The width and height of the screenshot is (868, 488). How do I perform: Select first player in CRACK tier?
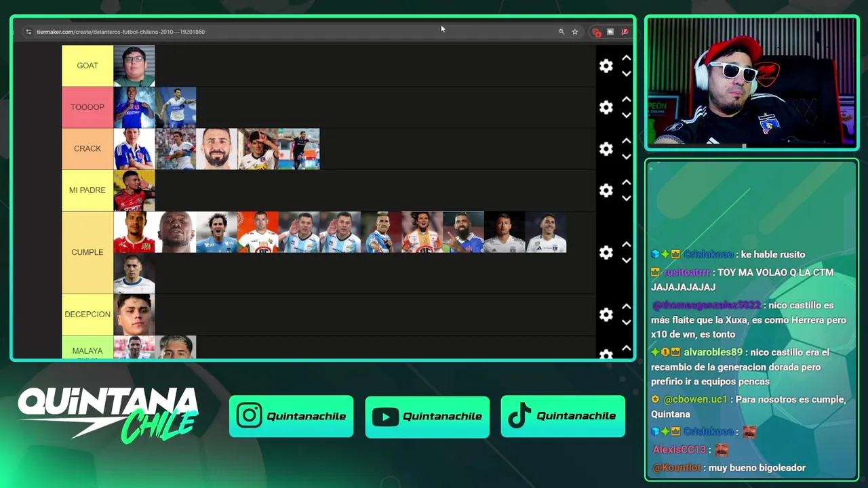pos(134,148)
